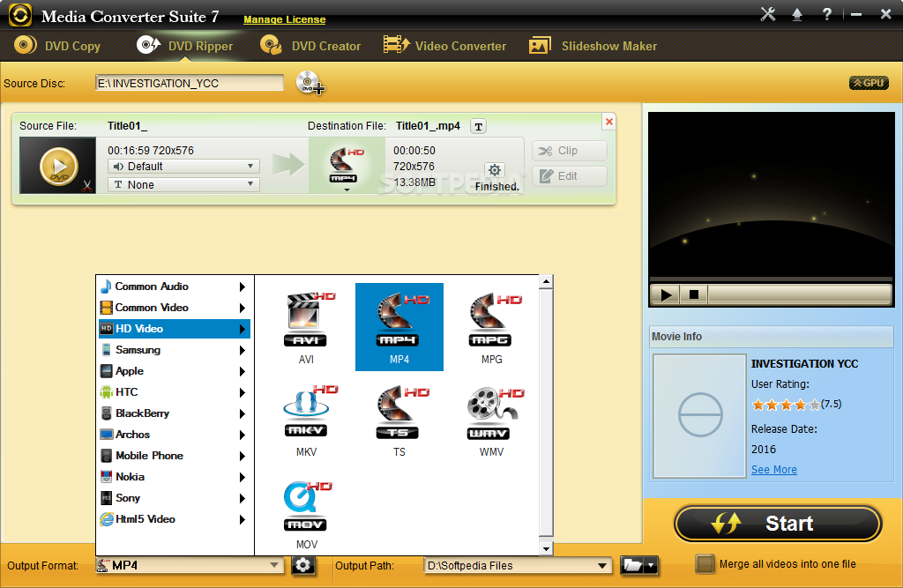Choose the HD TS format icon

coord(399,420)
